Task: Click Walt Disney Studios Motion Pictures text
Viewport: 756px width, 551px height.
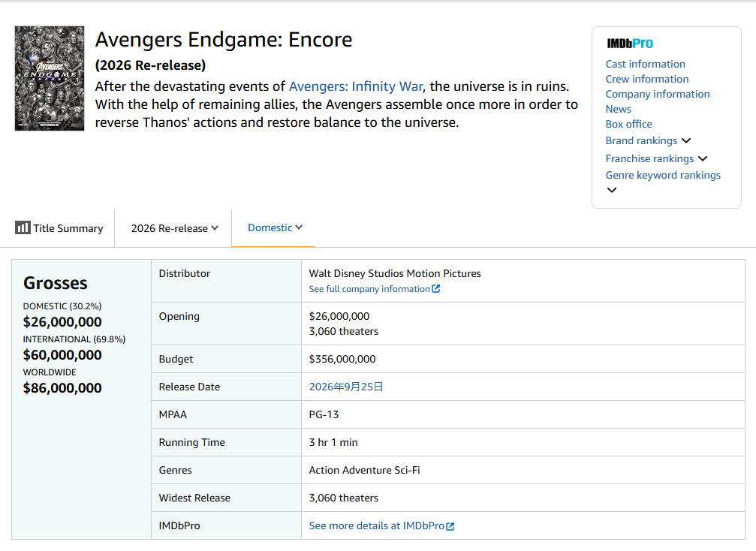Action: coord(395,273)
